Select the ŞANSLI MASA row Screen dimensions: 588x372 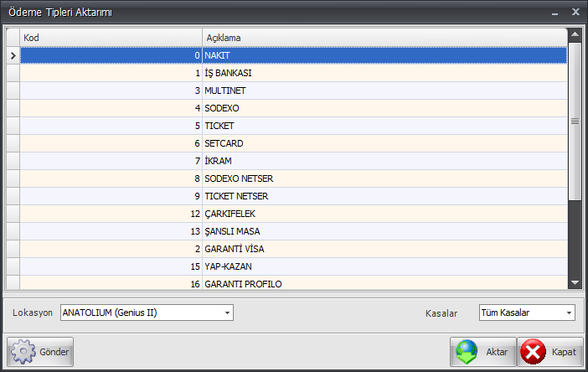(294, 232)
